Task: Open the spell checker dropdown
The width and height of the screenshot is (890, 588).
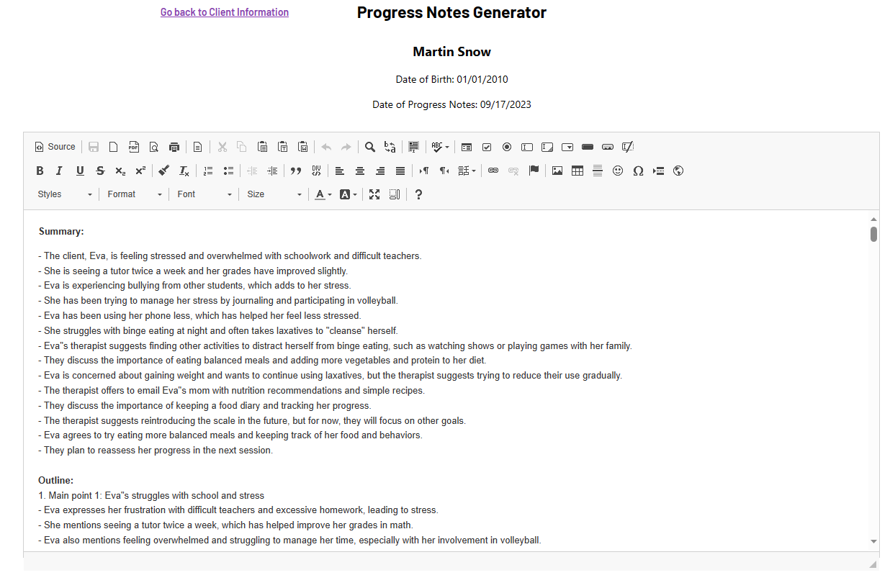Action: click(441, 147)
